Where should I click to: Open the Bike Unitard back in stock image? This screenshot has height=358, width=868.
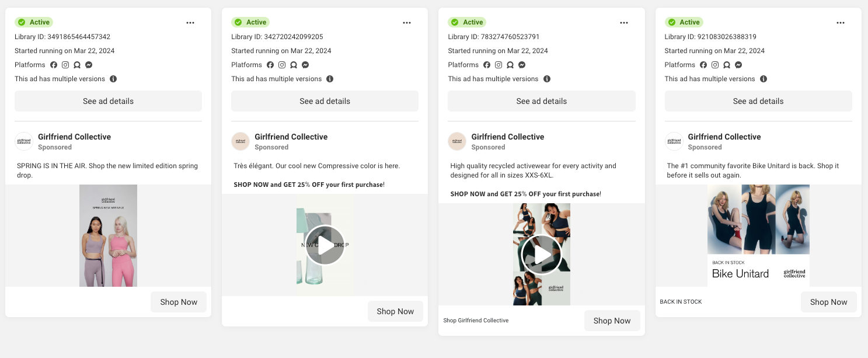[x=758, y=235]
